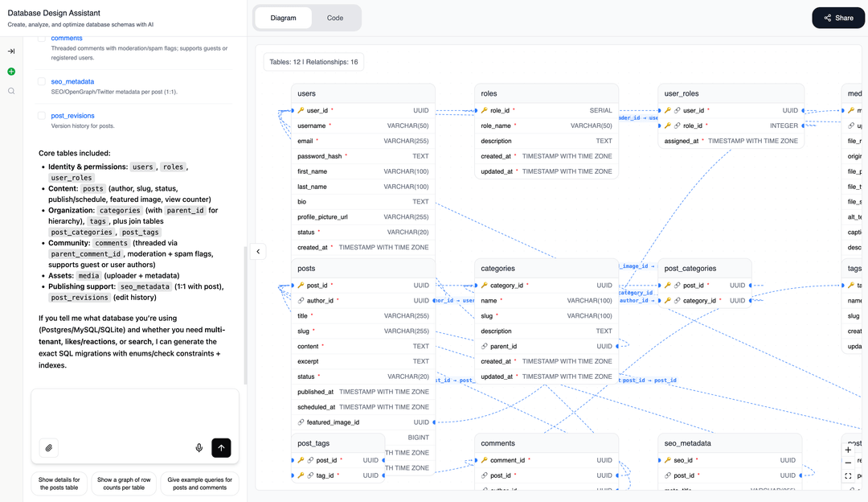Open search with the magnifier icon
Screen dimensions: 868x502
click(x=11, y=91)
